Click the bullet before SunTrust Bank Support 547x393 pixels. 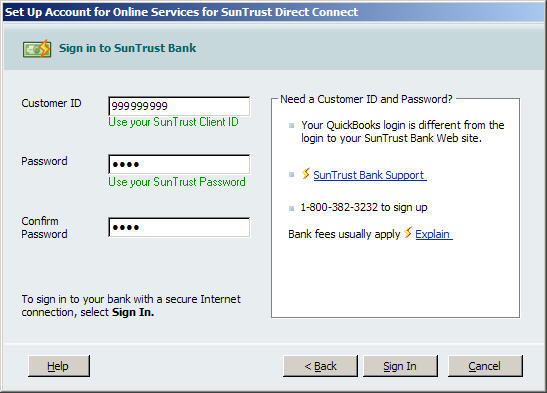tap(292, 174)
